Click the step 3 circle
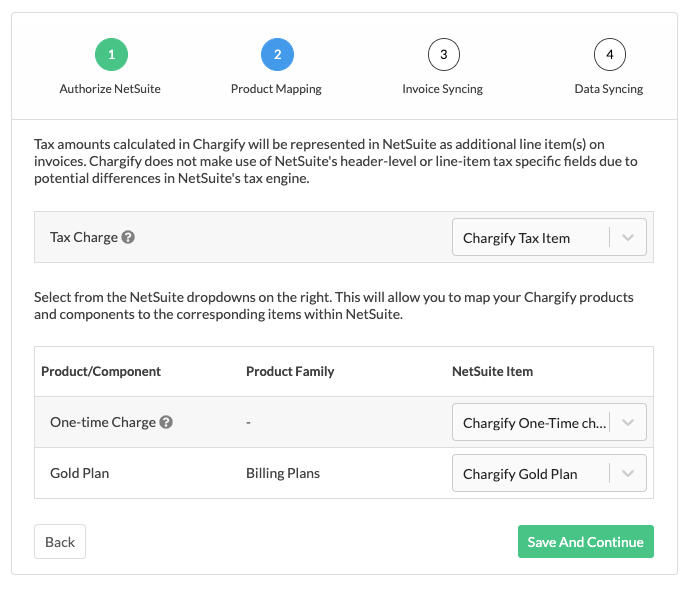The height and width of the screenshot is (593, 690). pyautogui.click(x=444, y=55)
